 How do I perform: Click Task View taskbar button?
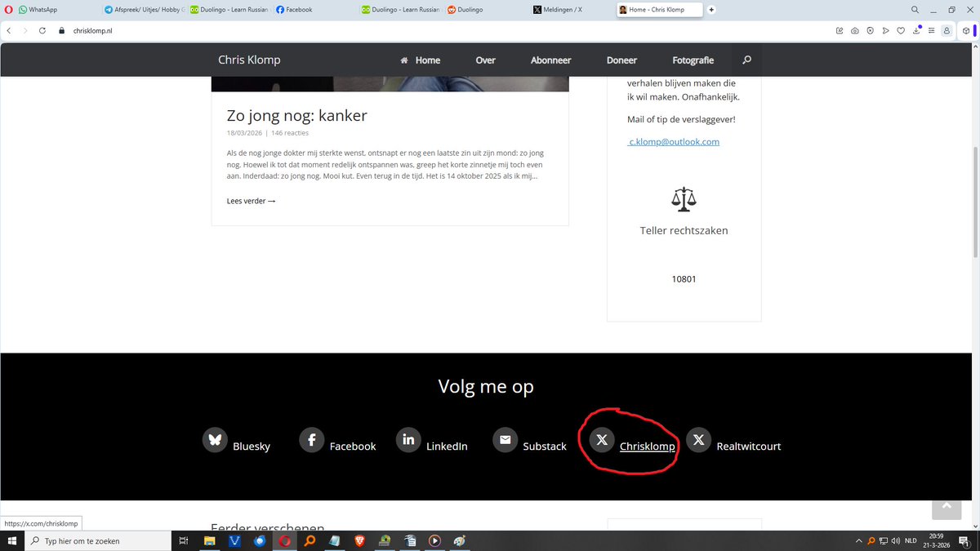[184, 540]
